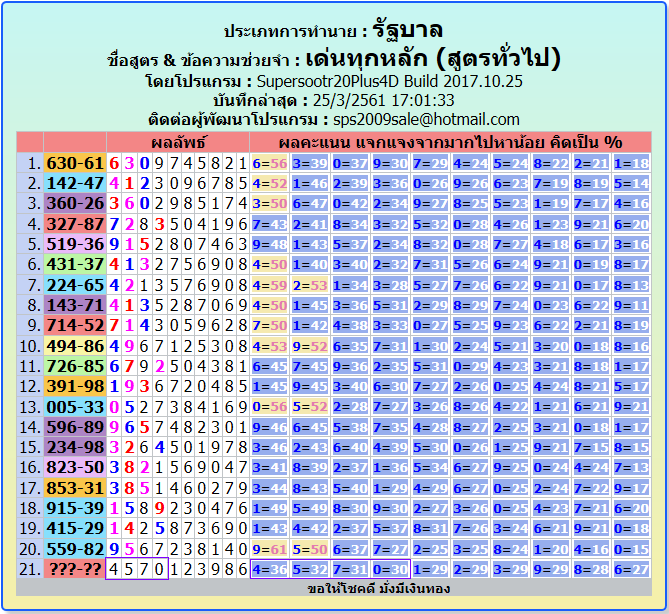Click the result cell 519-36
This screenshot has width=669, height=614.
(x=75, y=244)
